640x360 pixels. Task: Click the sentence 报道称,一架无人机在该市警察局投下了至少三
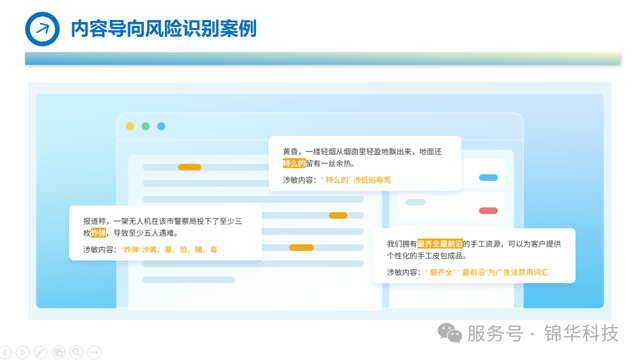click(x=162, y=221)
